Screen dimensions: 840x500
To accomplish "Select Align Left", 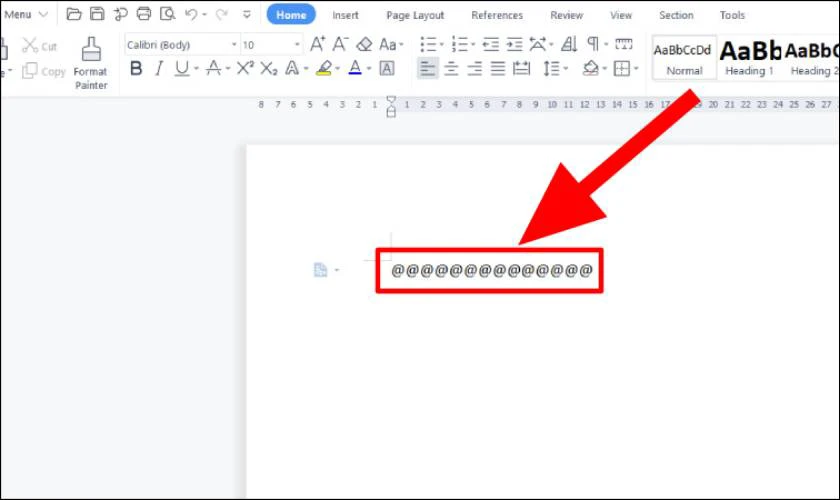I will [x=428, y=69].
